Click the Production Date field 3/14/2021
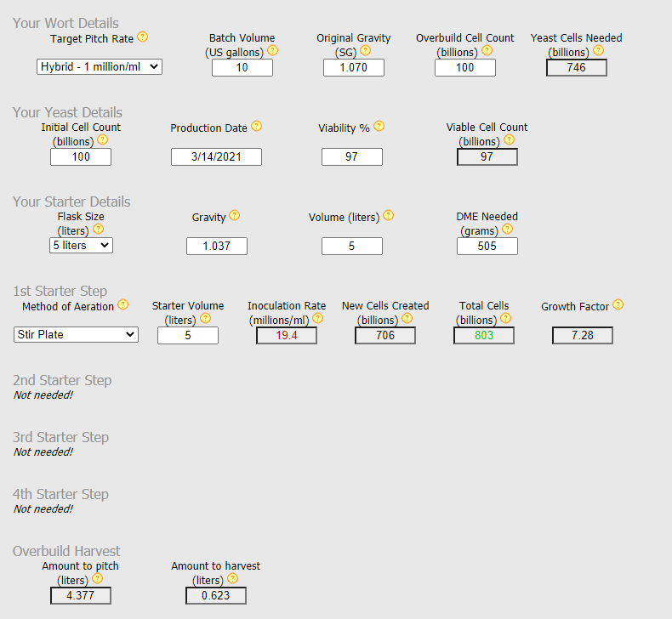 (216, 156)
